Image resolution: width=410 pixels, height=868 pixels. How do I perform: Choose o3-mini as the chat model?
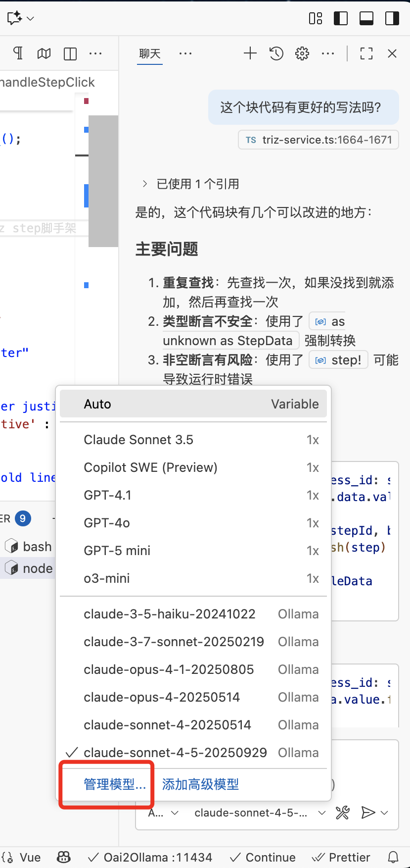coord(107,578)
